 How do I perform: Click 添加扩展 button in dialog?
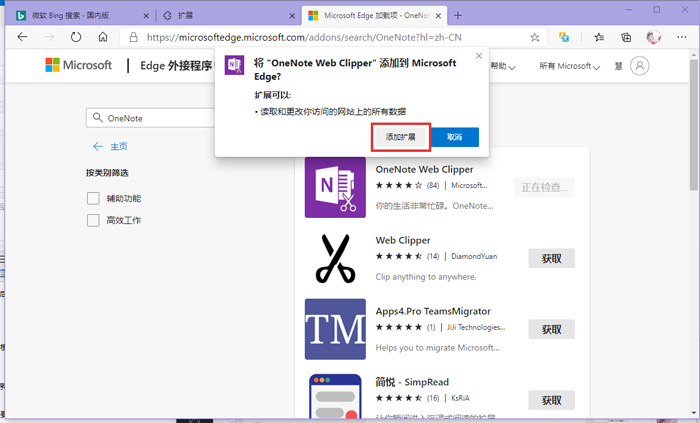(400, 137)
